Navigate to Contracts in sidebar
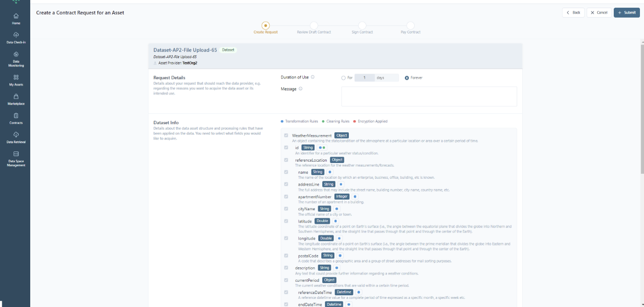 [16, 118]
